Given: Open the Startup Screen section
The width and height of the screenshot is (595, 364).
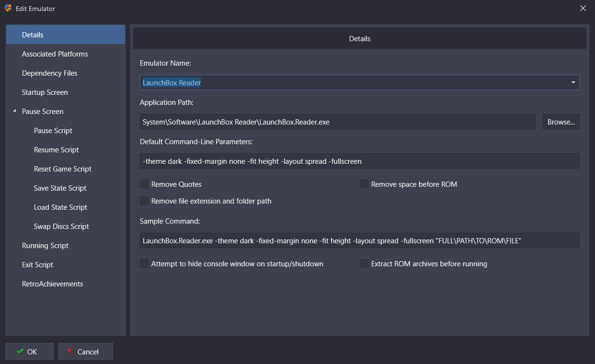Looking at the screenshot, I should 66,92.
